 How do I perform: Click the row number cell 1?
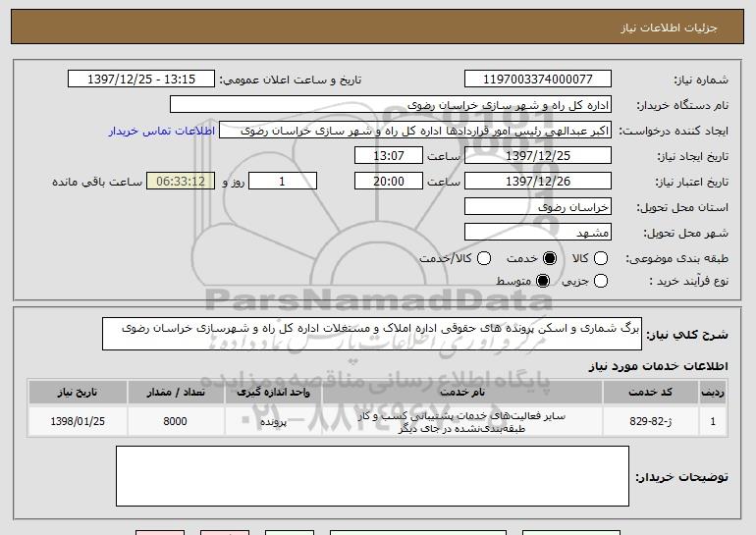point(713,421)
